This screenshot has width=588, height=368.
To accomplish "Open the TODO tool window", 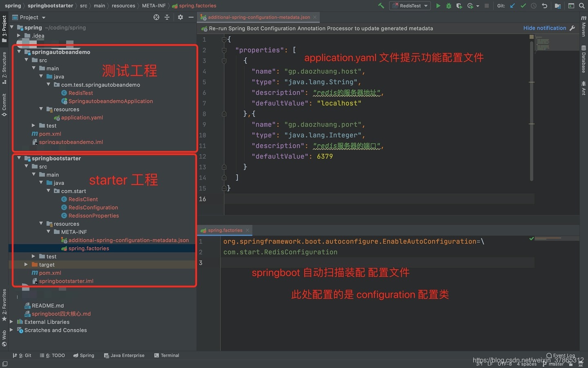I will coord(52,355).
